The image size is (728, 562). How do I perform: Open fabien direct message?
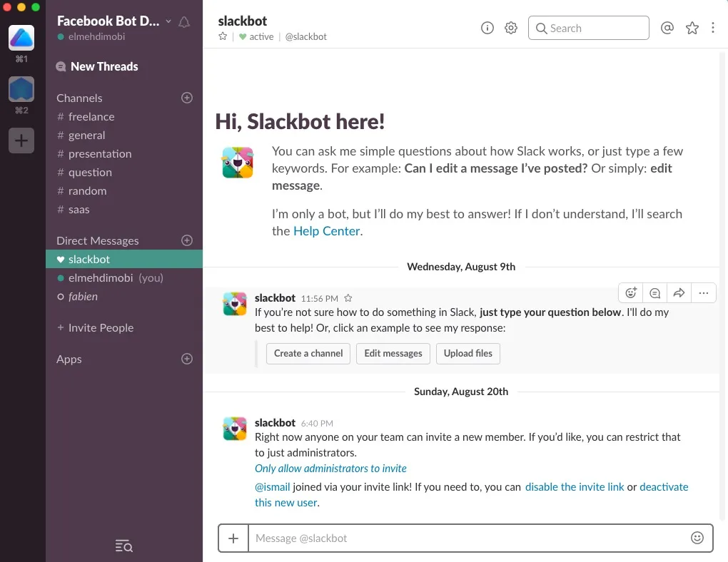click(x=124, y=297)
